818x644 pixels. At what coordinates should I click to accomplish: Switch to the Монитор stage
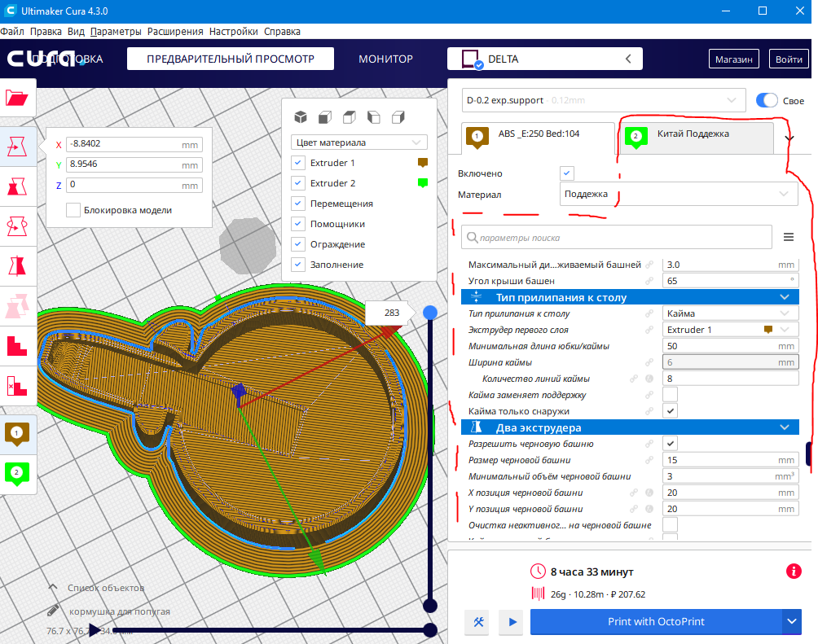pos(385,59)
